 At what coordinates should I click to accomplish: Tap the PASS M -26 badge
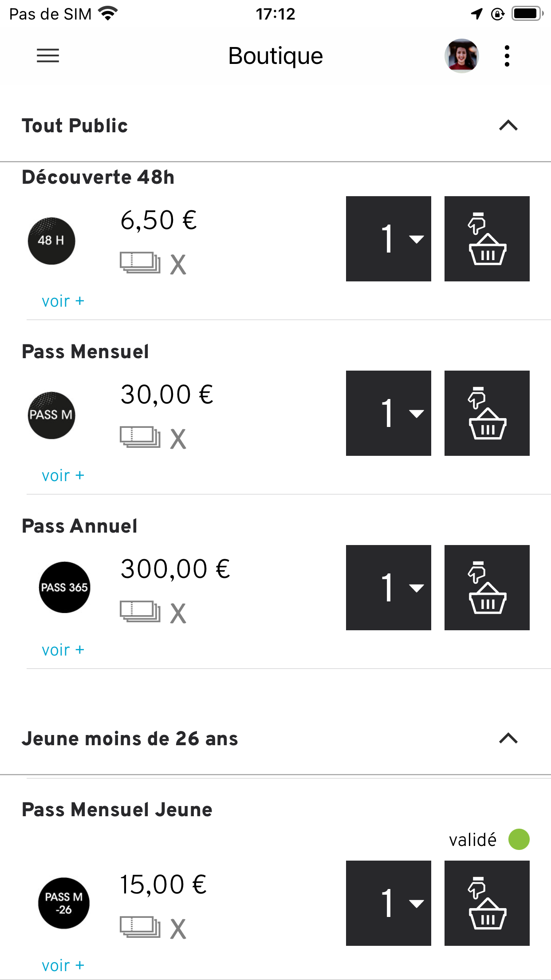point(64,903)
